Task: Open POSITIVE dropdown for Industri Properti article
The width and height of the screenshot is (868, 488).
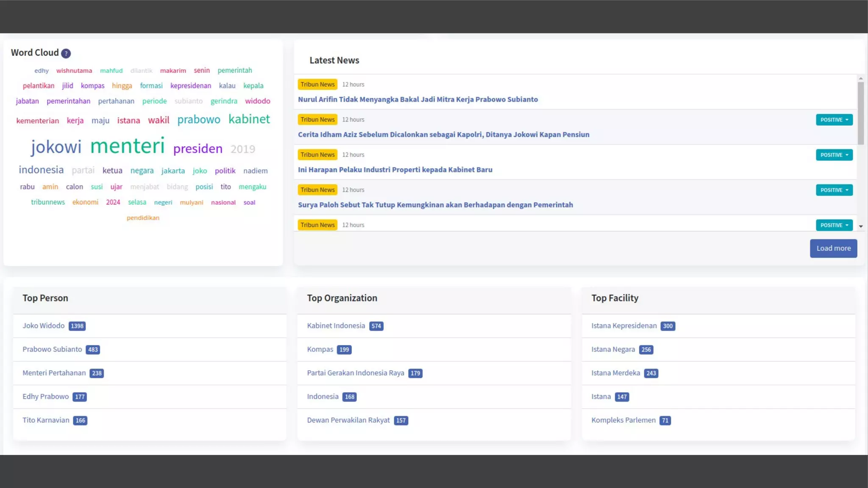Action: point(834,155)
